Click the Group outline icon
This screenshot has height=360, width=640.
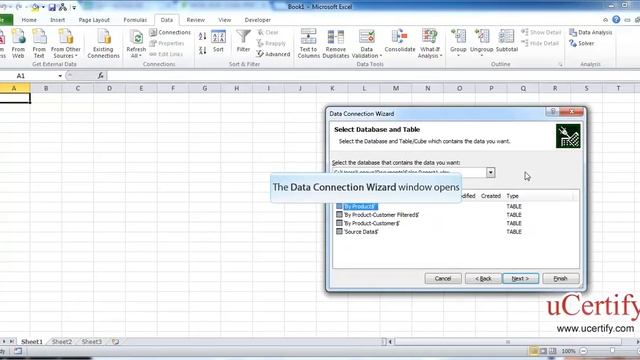tap(458, 41)
